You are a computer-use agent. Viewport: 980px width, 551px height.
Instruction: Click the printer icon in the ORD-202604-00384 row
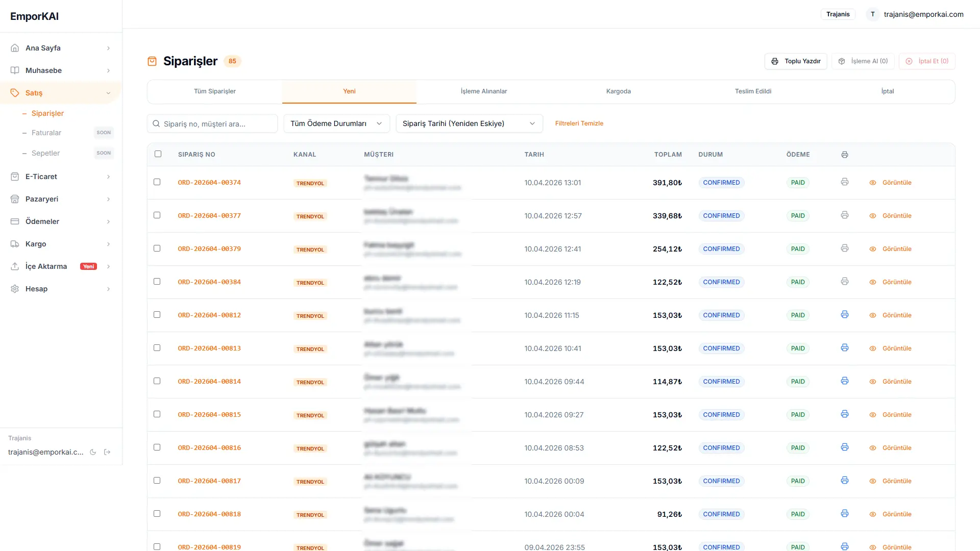(845, 282)
